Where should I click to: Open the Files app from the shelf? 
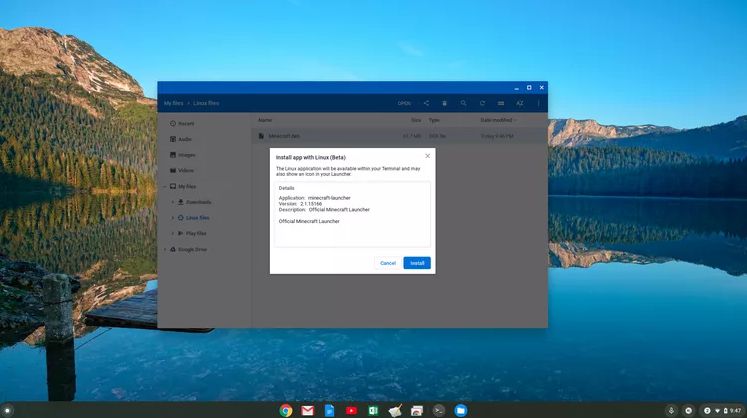461,410
